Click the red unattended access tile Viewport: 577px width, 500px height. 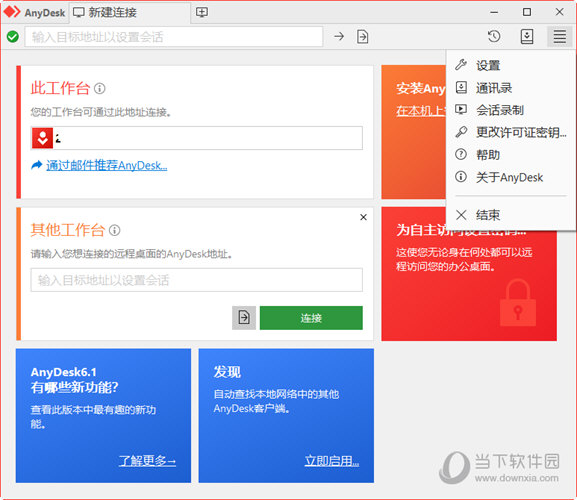[469, 274]
